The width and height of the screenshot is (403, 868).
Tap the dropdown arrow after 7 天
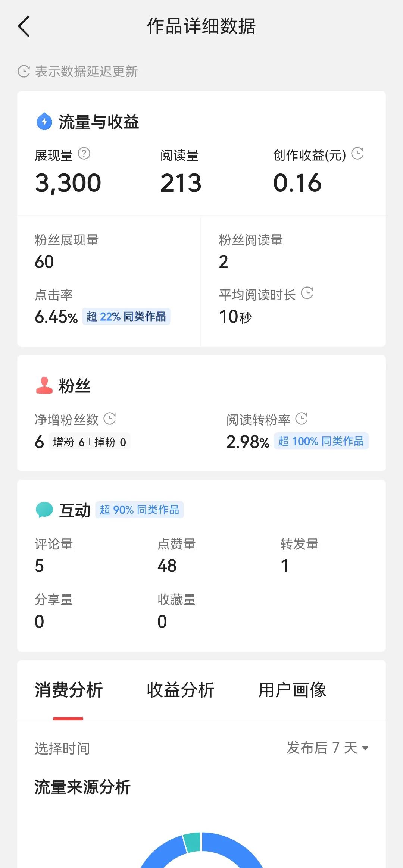(x=365, y=748)
